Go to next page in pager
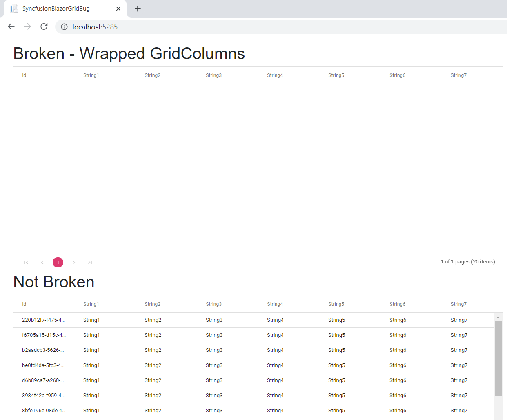 [74, 262]
